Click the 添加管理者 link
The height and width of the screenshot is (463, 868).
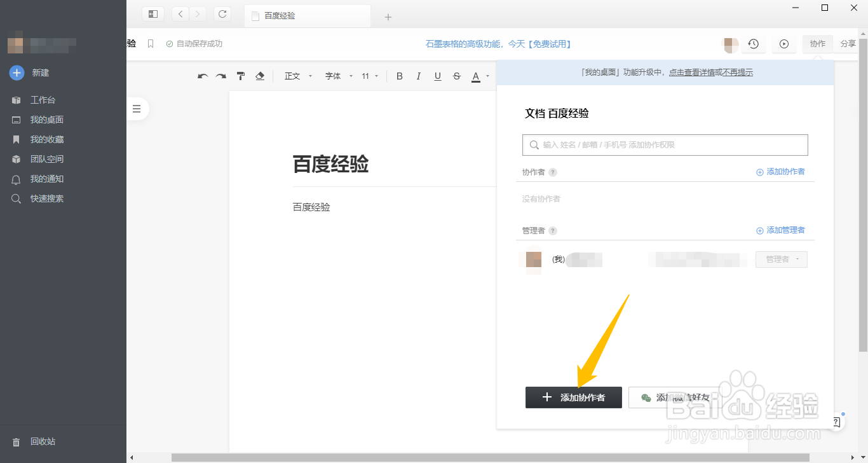[781, 230]
